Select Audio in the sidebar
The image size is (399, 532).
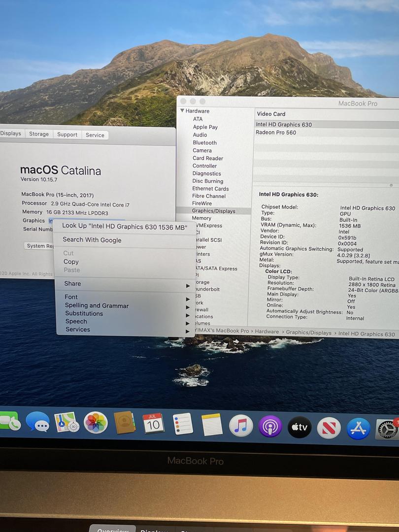point(200,134)
